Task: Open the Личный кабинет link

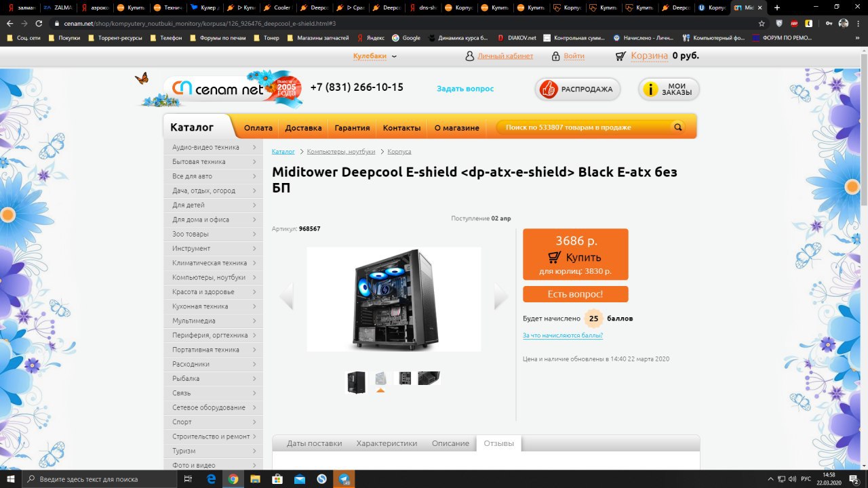Action: tap(505, 56)
